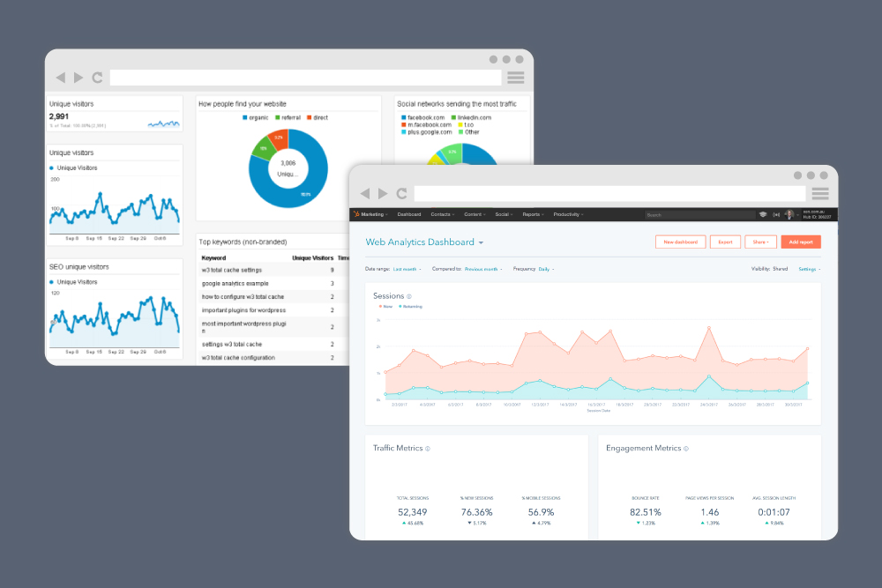Click the broadcast notifications icon in the nav bar
This screenshot has width=882, height=588.
776,214
